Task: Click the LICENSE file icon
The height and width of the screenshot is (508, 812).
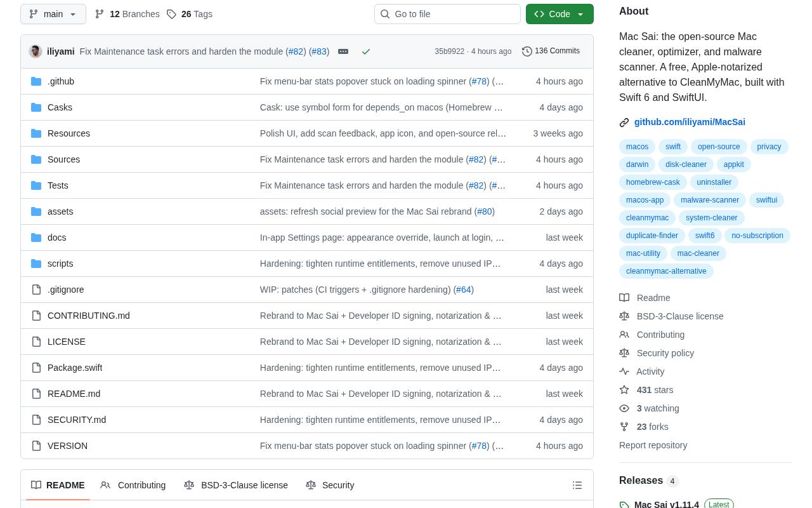Action: (36, 342)
